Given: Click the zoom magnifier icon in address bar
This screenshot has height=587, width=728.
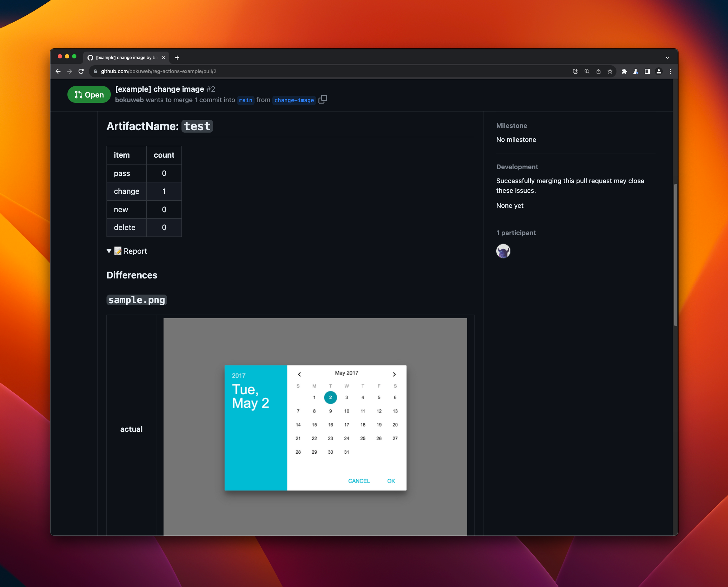Looking at the screenshot, I should coord(587,71).
